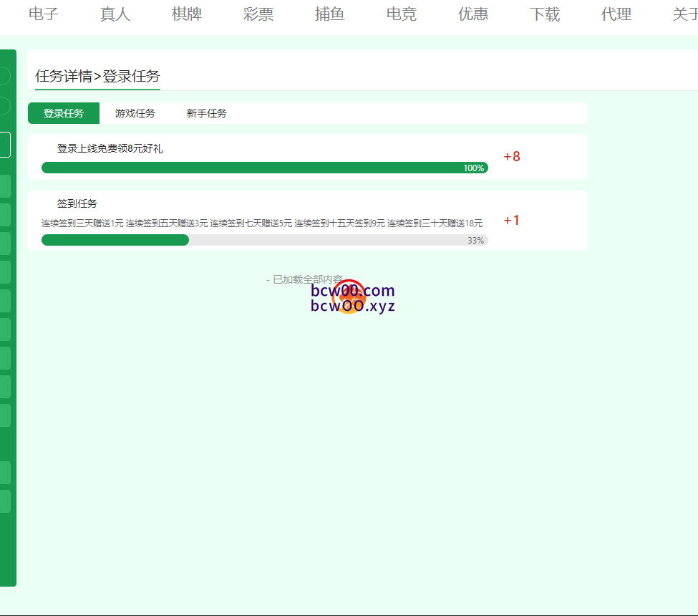Open the 真人 menu item

pyautogui.click(x=115, y=14)
